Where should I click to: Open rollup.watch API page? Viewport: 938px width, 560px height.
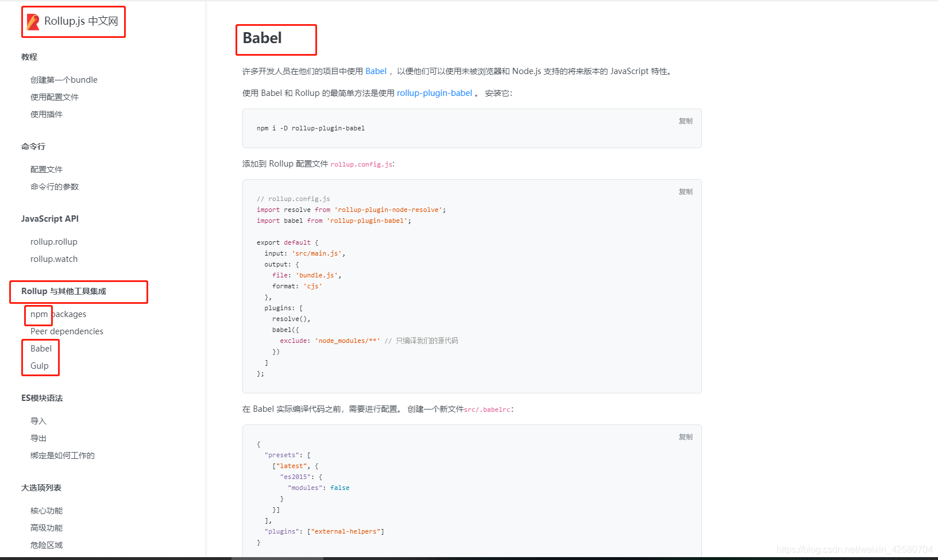coord(54,259)
